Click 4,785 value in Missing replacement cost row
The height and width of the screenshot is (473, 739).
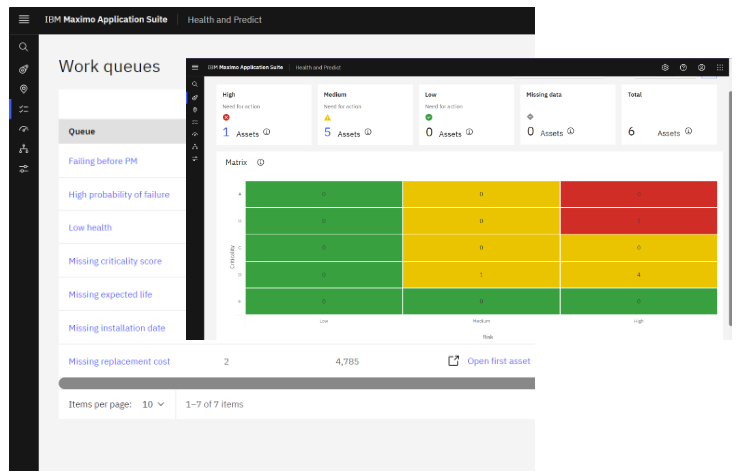[347, 361]
